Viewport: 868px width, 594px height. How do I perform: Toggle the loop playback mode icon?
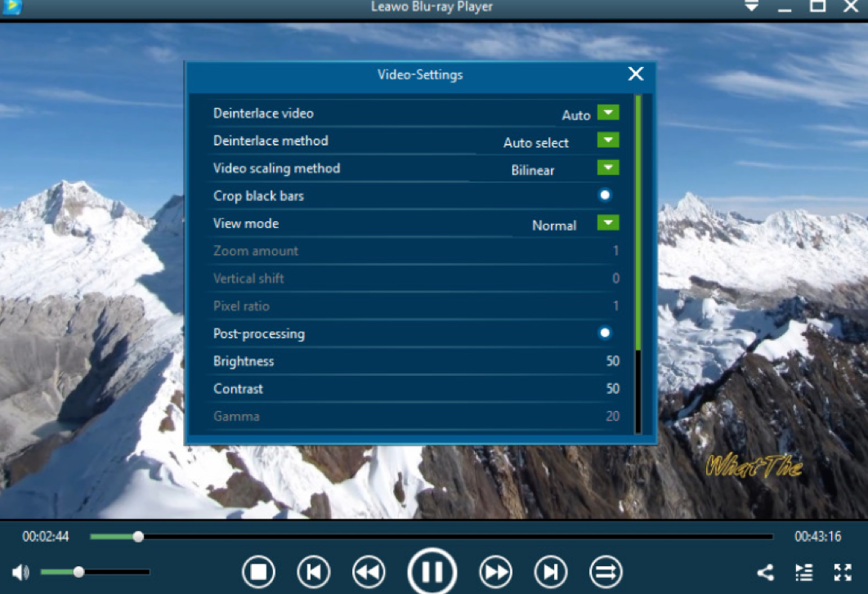click(606, 572)
